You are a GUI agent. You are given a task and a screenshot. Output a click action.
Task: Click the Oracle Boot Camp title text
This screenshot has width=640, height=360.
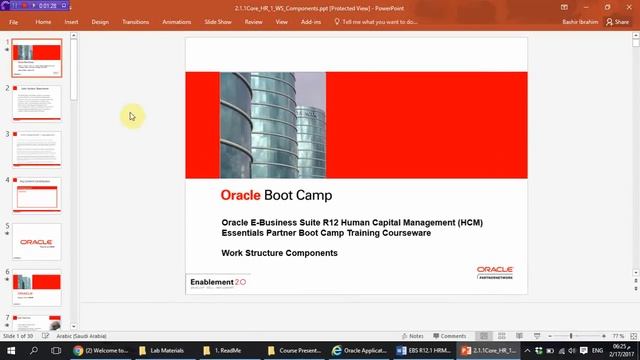click(276, 195)
